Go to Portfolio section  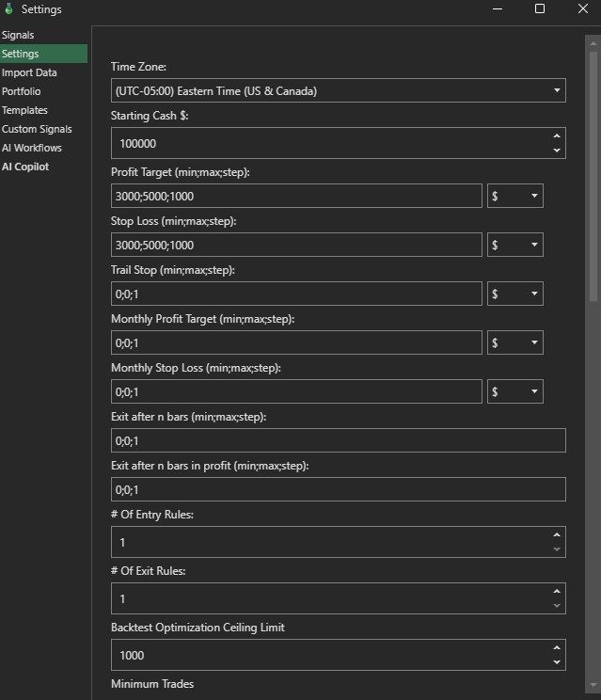[x=21, y=91]
